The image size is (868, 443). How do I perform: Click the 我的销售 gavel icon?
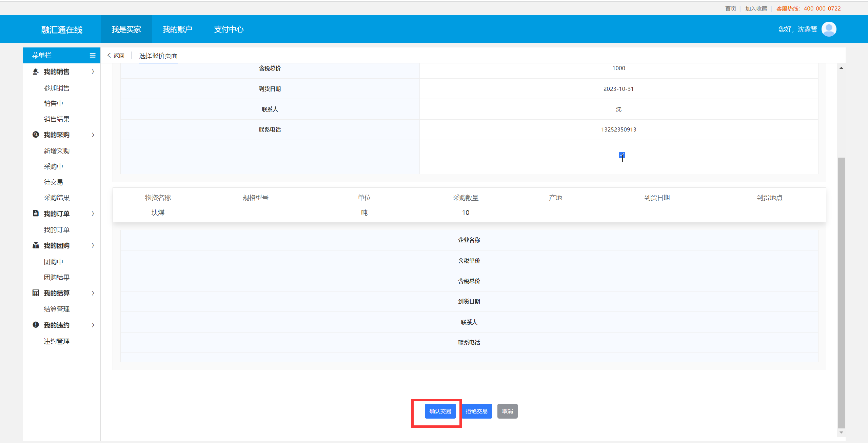point(36,72)
